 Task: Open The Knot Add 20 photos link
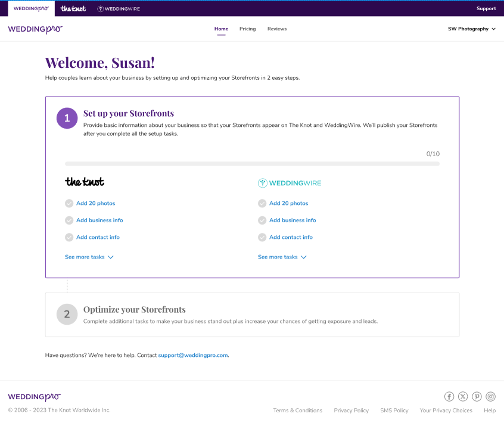pos(95,203)
